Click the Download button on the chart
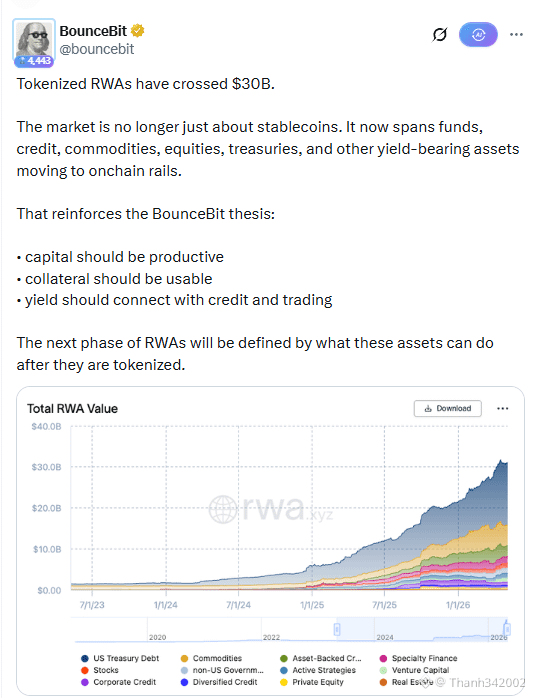The height and width of the screenshot is (698, 533). 448,408
